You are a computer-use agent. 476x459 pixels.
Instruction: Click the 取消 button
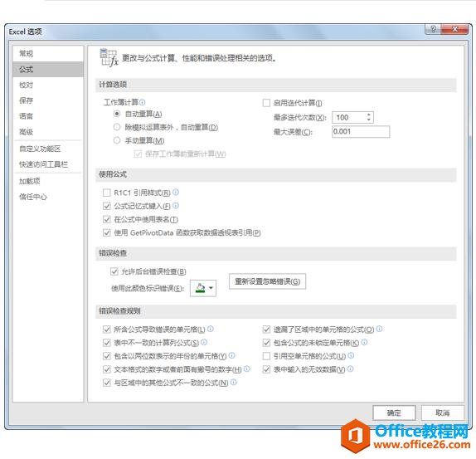442,413
